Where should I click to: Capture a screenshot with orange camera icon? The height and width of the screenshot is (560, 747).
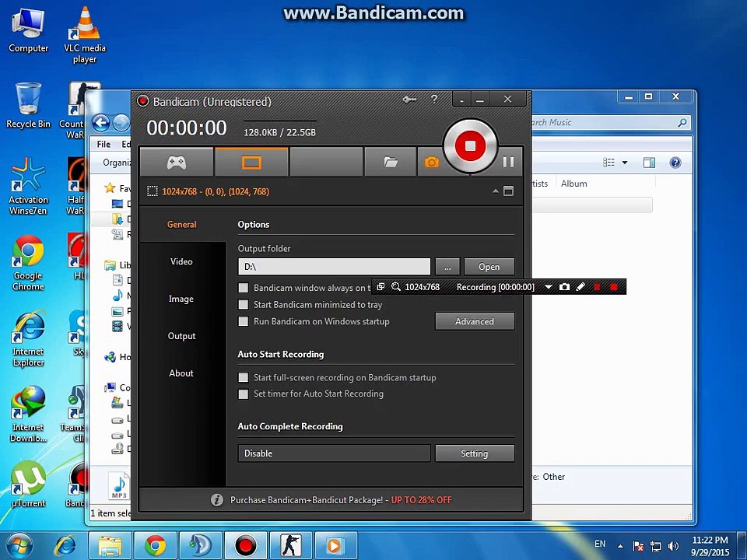click(431, 163)
